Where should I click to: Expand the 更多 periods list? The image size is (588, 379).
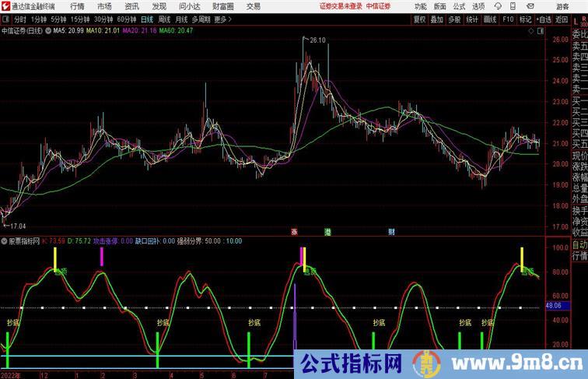click(x=222, y=19)
